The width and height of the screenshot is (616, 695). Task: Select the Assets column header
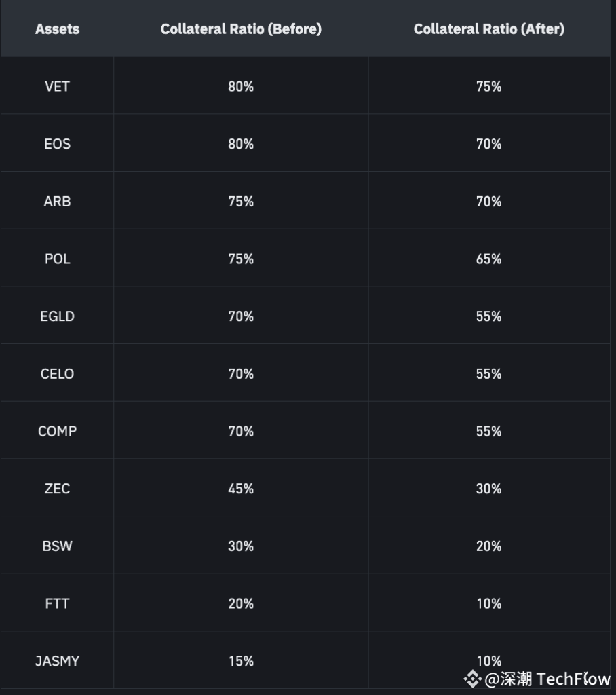tap(57, 29)
